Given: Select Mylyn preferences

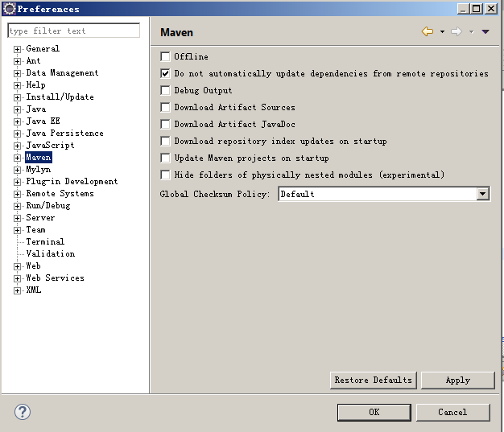Looking at the screenshot, I should [x=39, y=169].
